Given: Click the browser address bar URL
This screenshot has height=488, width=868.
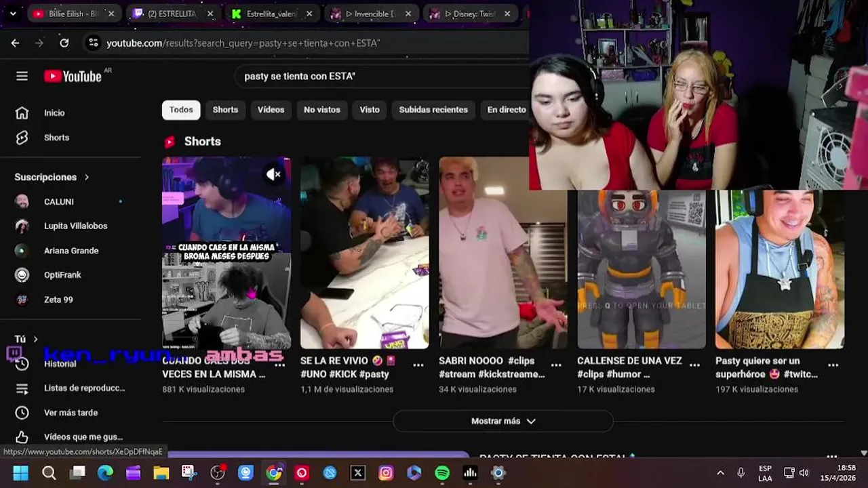Looking at the screenshot, I should tap(243, 43).
